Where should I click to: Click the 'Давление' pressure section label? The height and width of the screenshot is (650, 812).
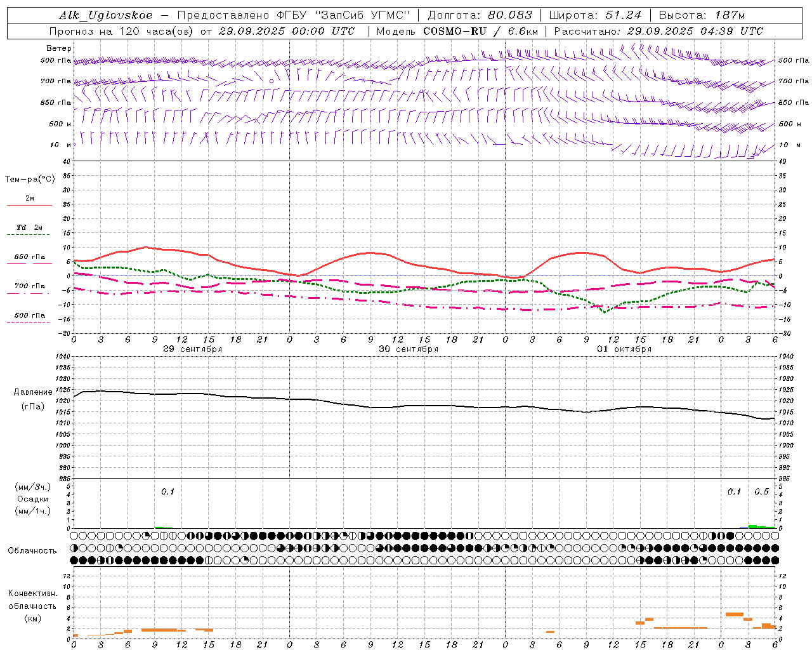click(x=33, y=392)
